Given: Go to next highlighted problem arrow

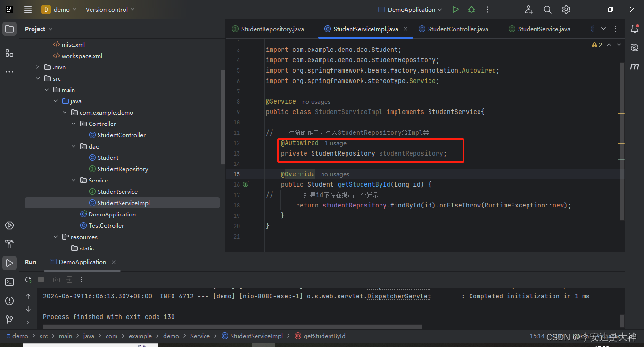Looking at the screenshot, I should click(x=619, y=45).
